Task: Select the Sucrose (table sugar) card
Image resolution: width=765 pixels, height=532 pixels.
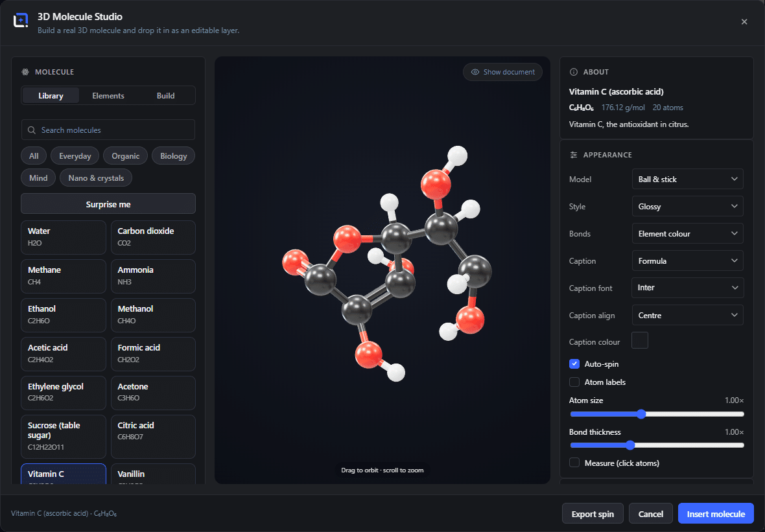Action: click(x=64, y=437)
